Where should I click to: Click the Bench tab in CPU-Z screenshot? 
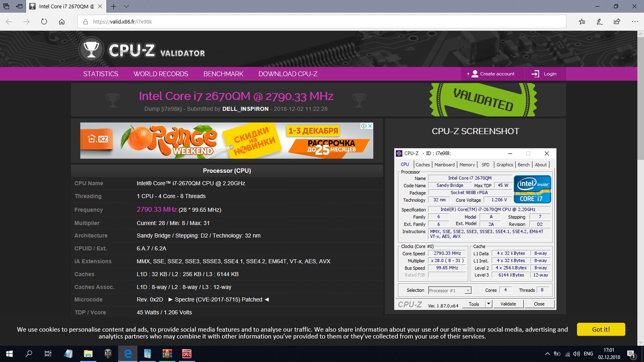(524, 165)
